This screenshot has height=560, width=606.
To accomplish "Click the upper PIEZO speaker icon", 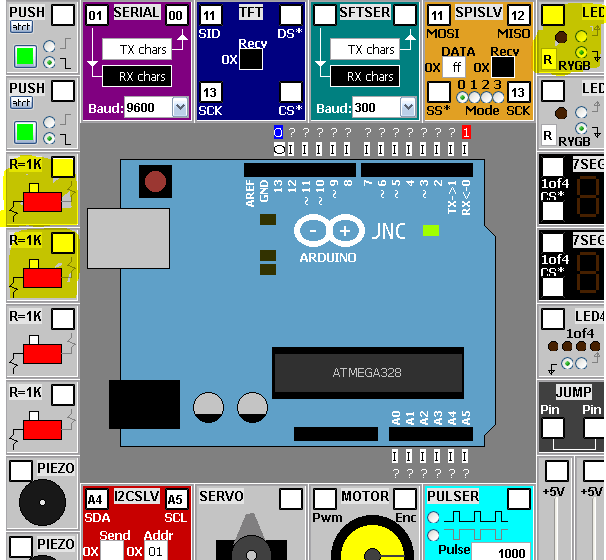I will pyautogui.click(x=42, y=502).
